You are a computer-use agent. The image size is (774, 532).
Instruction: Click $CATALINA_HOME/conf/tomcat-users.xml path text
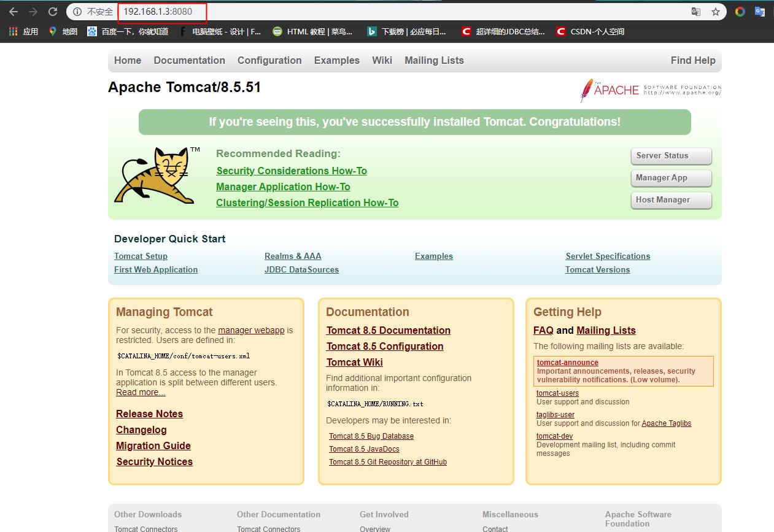(x=184, y=356)
